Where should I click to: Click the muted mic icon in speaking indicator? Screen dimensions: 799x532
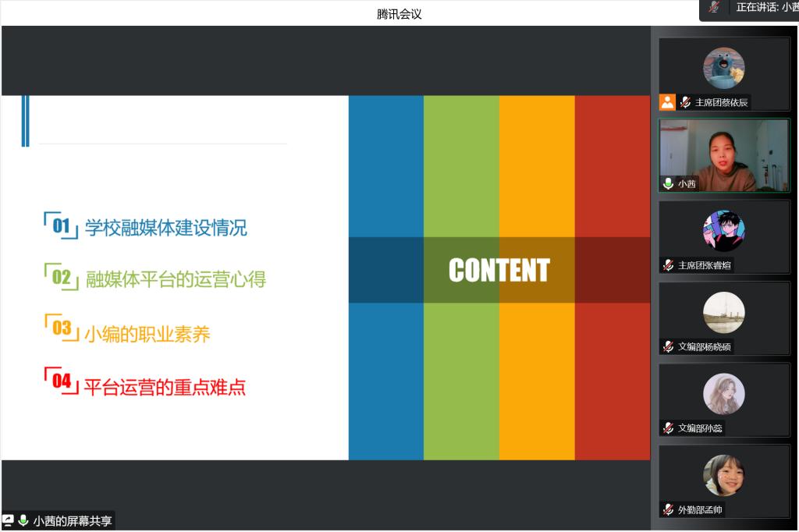click(714, 7)
